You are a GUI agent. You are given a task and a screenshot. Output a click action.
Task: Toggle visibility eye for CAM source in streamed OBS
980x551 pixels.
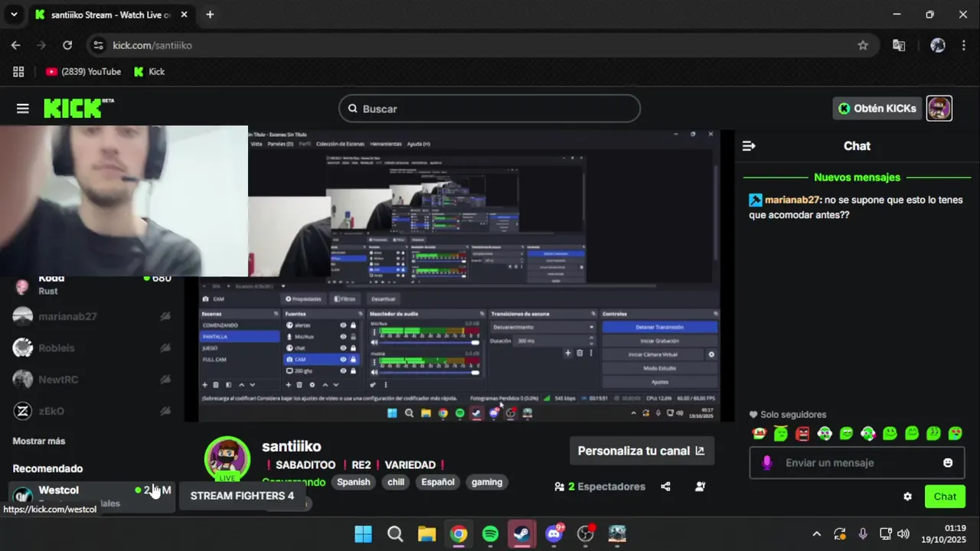point(343,359)
